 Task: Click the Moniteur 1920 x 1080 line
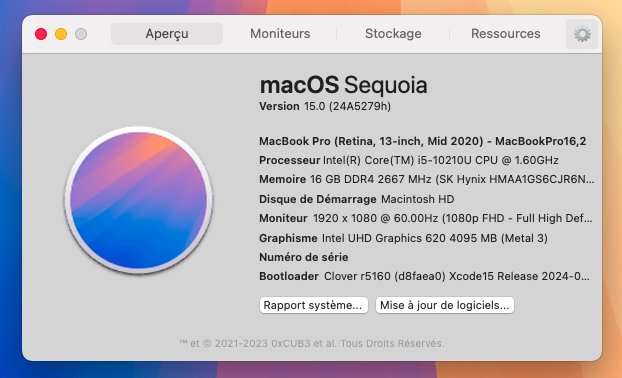(426, 218)
